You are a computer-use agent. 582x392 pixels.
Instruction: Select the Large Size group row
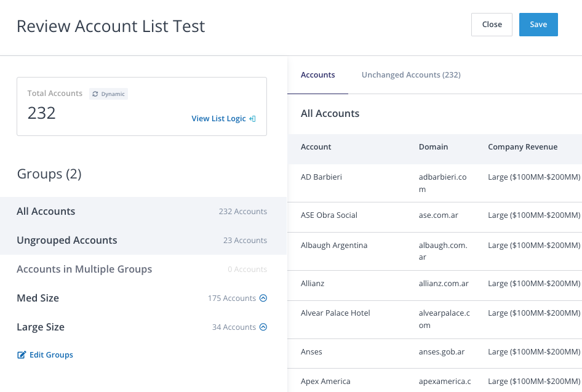coord(41,327)
